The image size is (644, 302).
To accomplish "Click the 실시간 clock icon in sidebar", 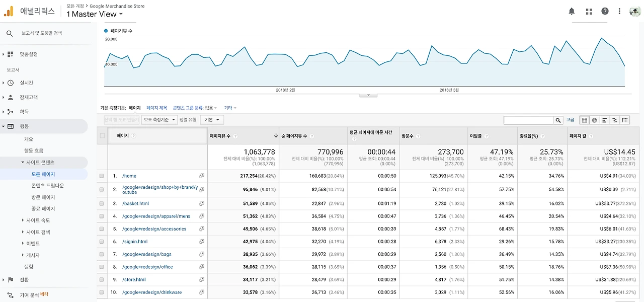I will (11, 83).
